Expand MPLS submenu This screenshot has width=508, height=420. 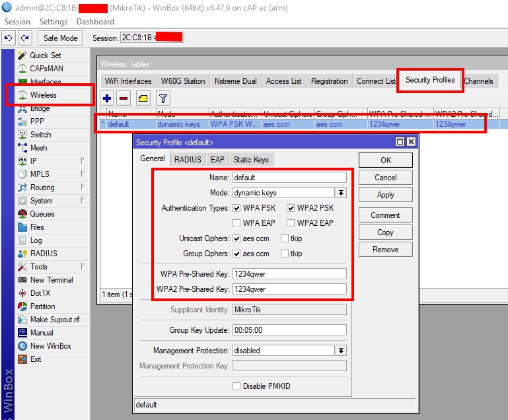tap(83, 174)
